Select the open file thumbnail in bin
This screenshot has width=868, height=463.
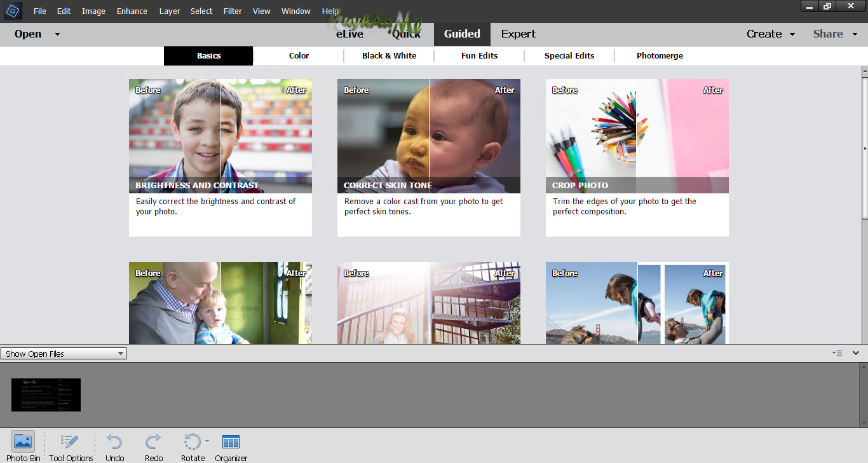[x=46, y=395]
